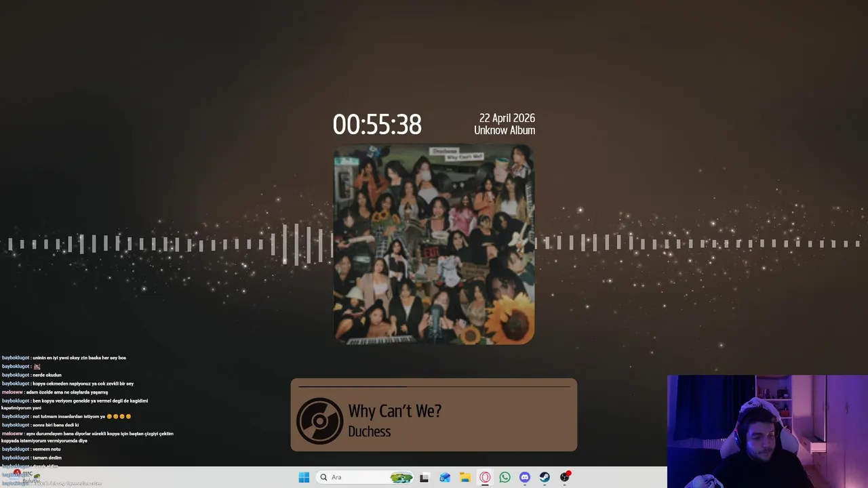Open Discord from the taskbar
The height and width of the screenshot is (488, 868).
(524, 477)
